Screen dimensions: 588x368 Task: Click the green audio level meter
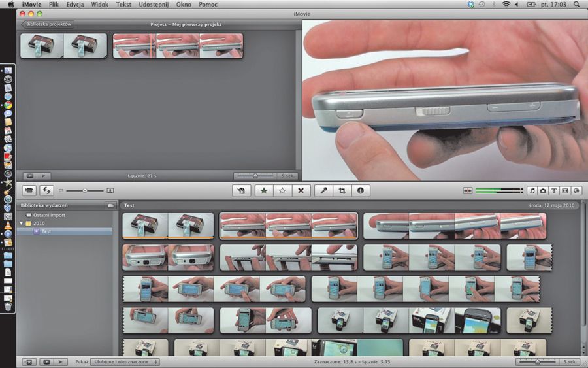[498, 191]
